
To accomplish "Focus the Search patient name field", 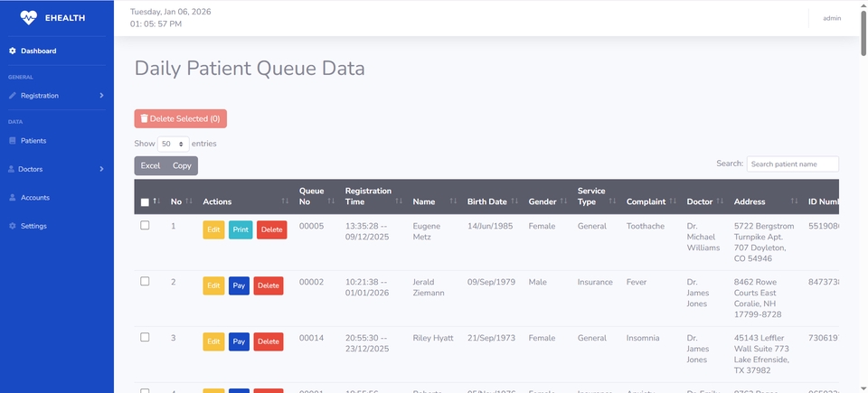I will (x=792, y=164).
